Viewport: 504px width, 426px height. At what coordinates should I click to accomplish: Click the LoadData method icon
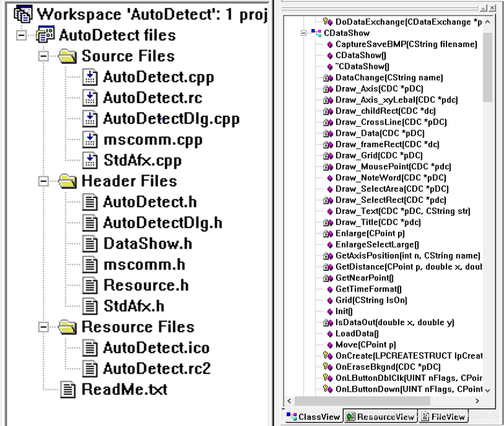[330, 334]
